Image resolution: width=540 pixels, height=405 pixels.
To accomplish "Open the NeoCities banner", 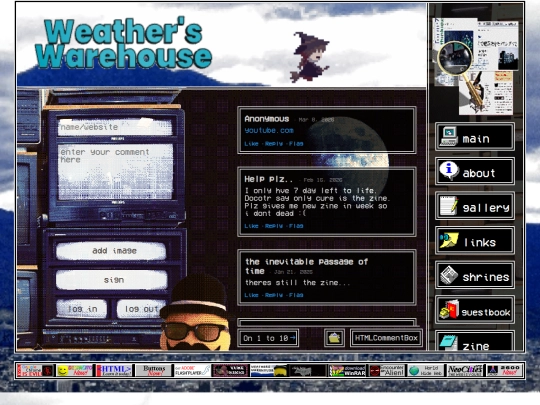I will click(x=465, y=371).
